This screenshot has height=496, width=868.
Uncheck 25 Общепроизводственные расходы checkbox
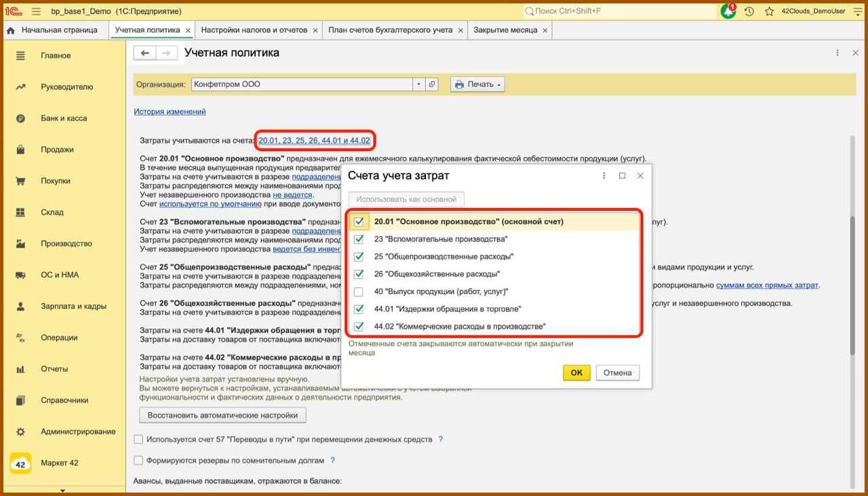359,257
